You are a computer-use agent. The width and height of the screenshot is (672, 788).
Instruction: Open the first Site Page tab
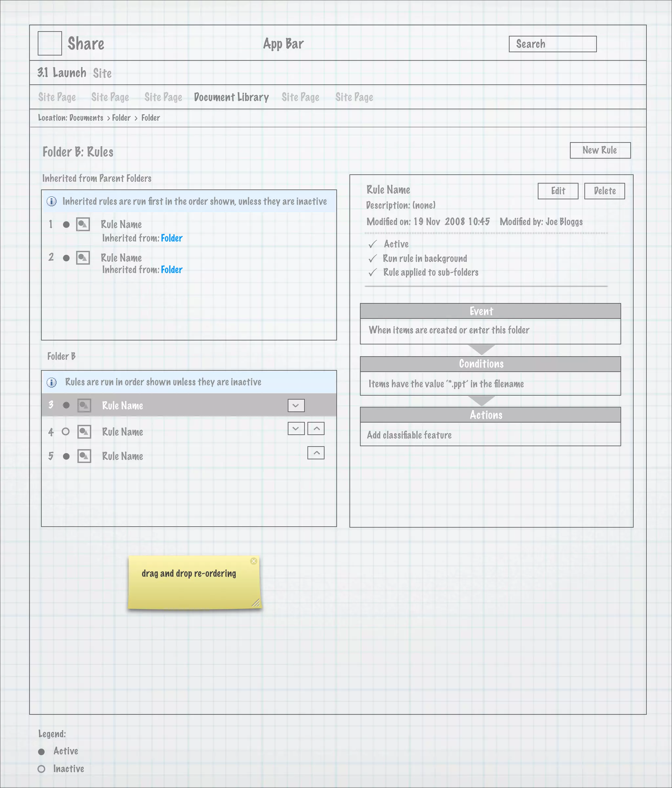click(57, 98)
